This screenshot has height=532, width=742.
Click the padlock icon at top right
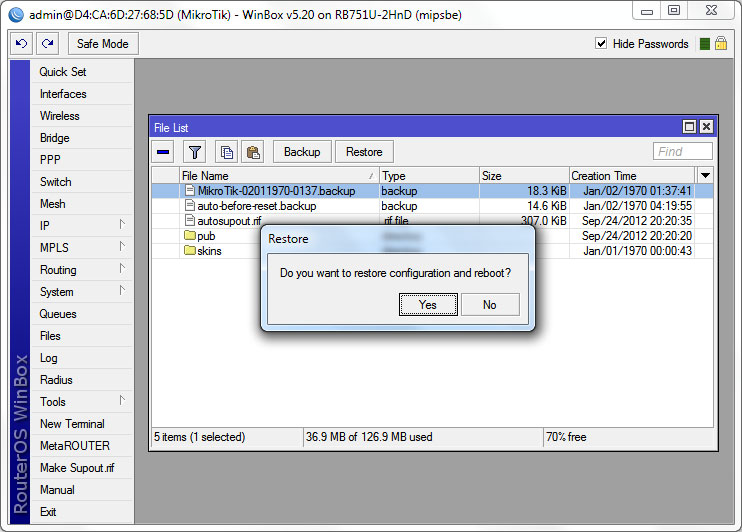point(720,44)
